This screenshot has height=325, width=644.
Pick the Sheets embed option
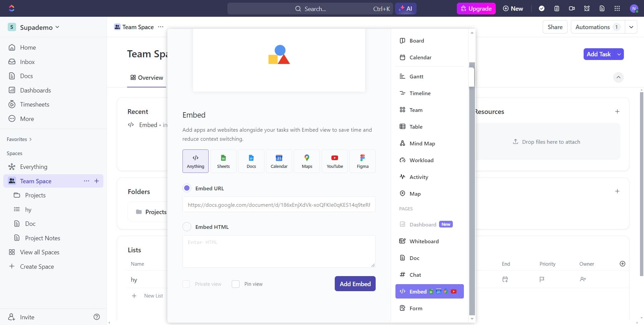223,161
